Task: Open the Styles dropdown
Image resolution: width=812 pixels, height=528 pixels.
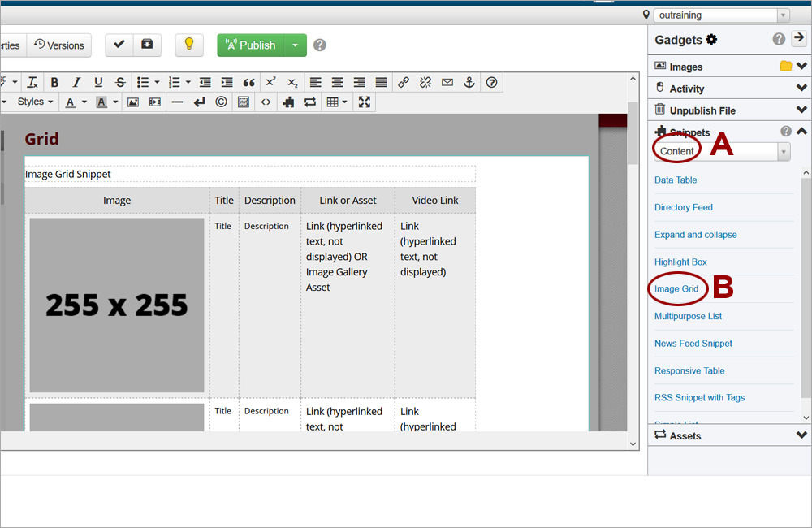Action: 35,102
